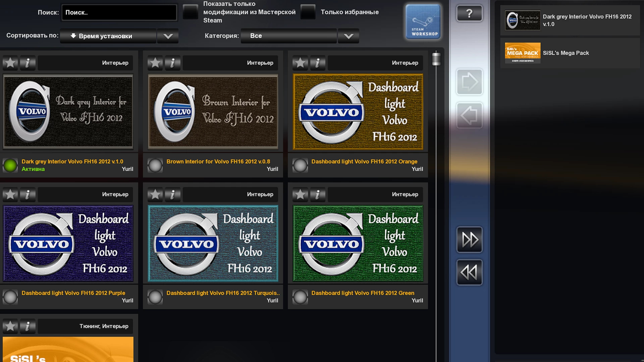This screenshot has height=362, width=644.
Task: Click the mod list scrollbar handle
Action: [x=436, y=59]
